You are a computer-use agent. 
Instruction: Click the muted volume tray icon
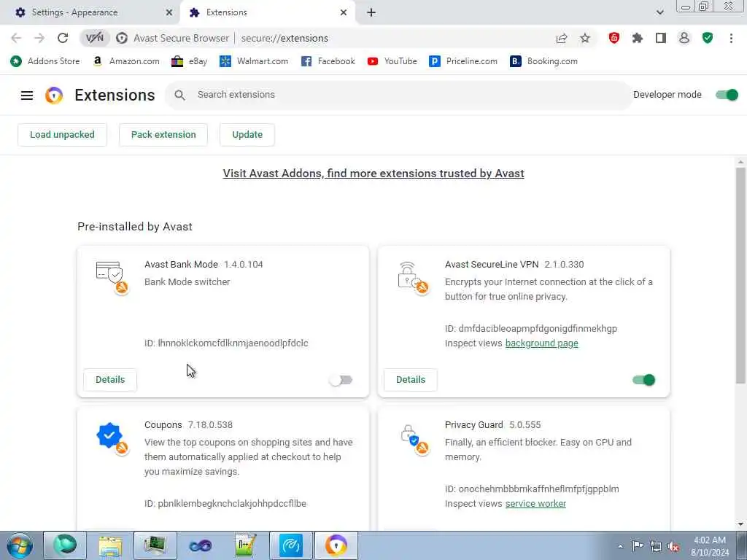[673, 546]
